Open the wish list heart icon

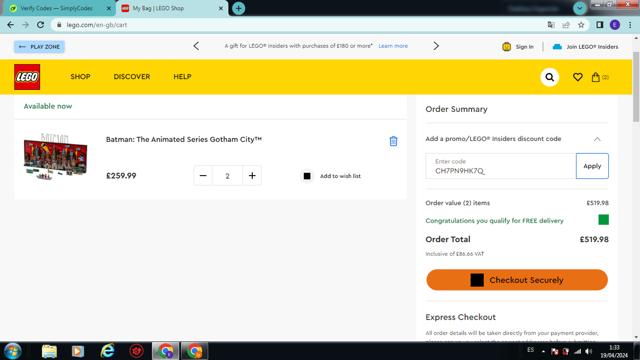577,77
